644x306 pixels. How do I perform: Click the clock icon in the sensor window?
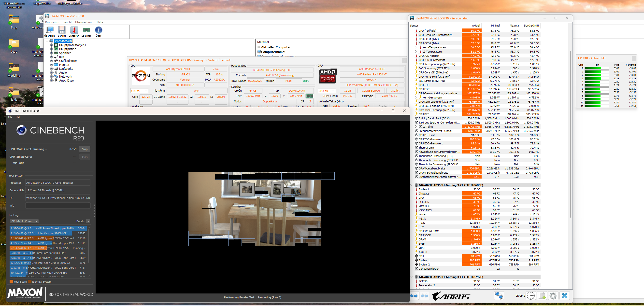coord(531,295)
